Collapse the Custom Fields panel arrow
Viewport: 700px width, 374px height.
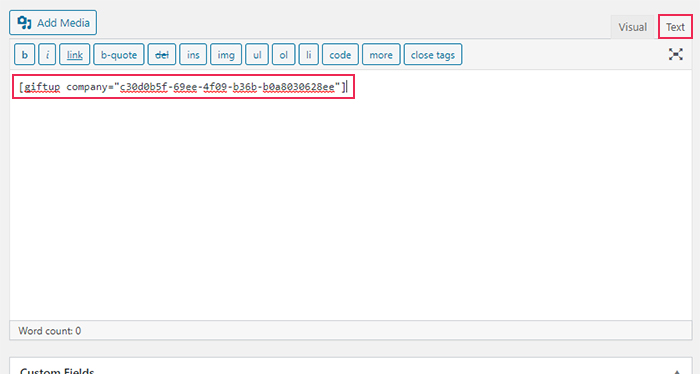pyautogui.click(x=677, y=371)
